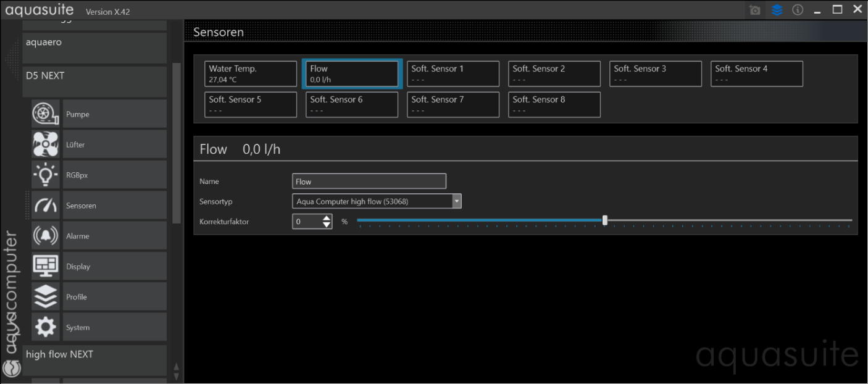Image resolution: width=868 pixels, height=384 pixels.
Task: Select the Soft. Sensor 1 tile
Action: pyautogui.click(x=453, y=74)
